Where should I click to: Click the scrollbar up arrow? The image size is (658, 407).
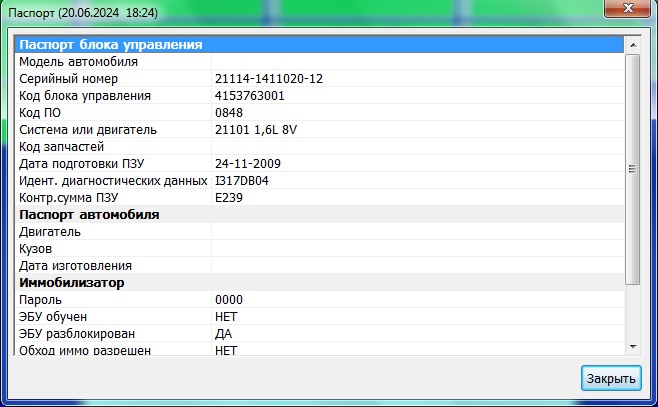click(x=632, y=45)
